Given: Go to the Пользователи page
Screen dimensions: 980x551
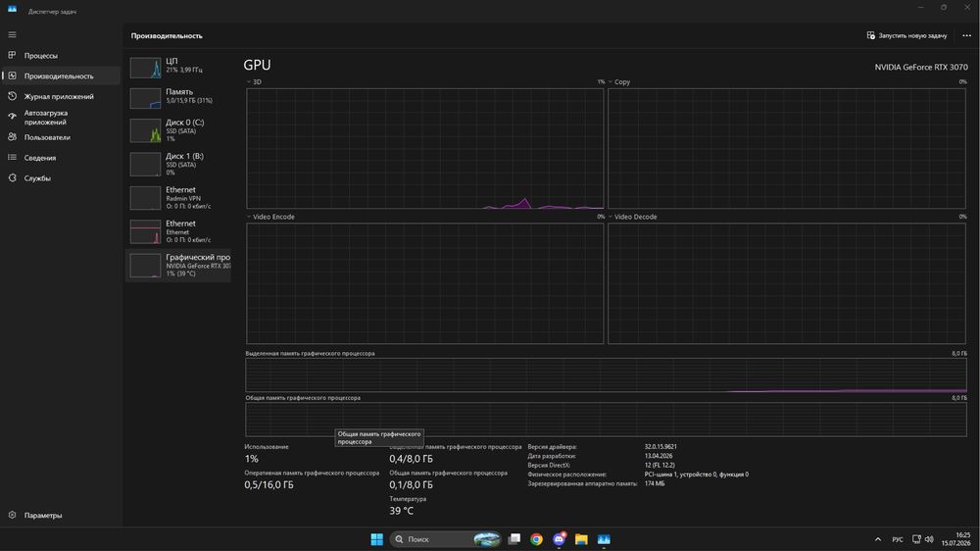Looking at the screenshot, I should coord(61,137).
